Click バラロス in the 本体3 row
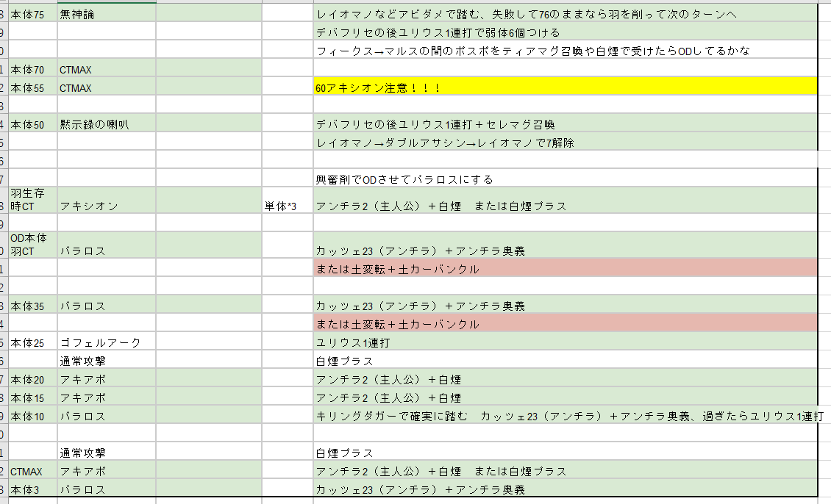The height and width of the screenshot is (504, 831). pyautogui.click(x=107, y=489)
